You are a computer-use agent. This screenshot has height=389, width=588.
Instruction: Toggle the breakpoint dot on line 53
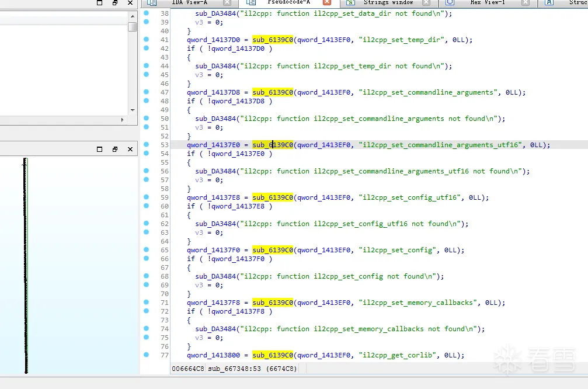point(145,145)
